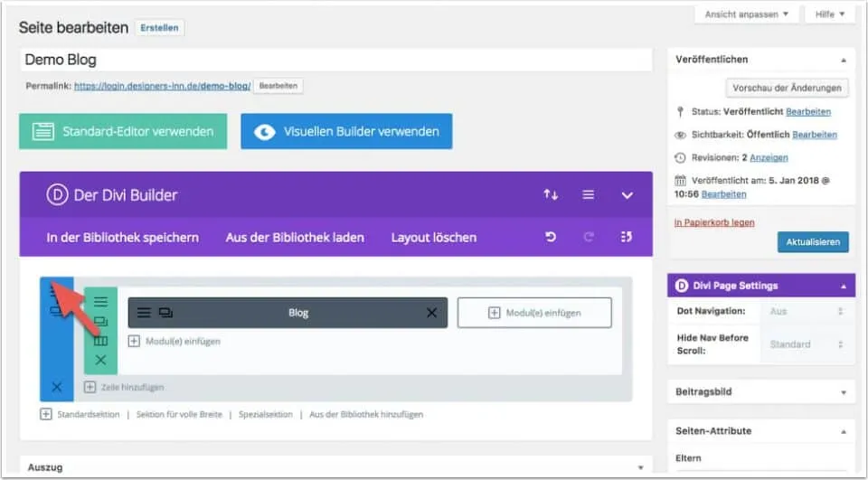Click 'Visuellen Builder verwenden' button
Screen dimensions: 868x480
click(x=346, y=131)
